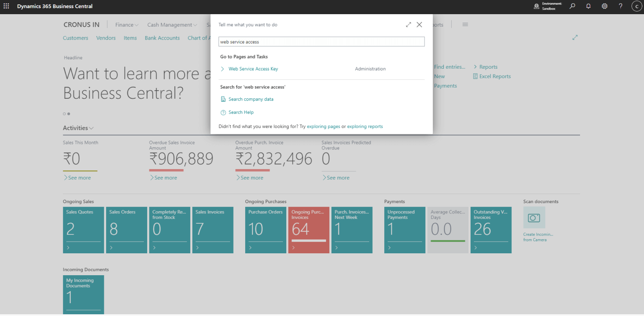This screenshot has height=316, width=644.
Task: Click the help question mark icon
Action: (x=620, y=6)
